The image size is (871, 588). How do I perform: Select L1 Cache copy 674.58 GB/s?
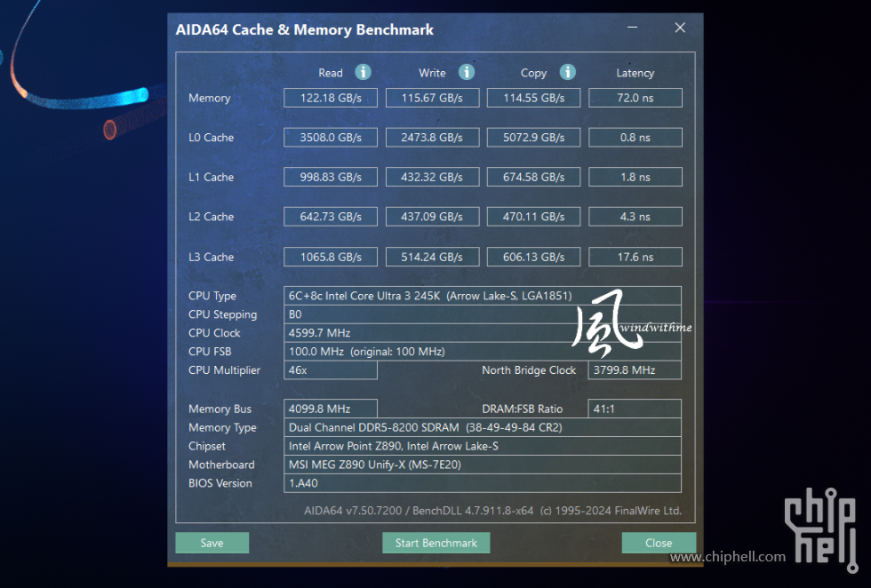(x=534, y=177)
